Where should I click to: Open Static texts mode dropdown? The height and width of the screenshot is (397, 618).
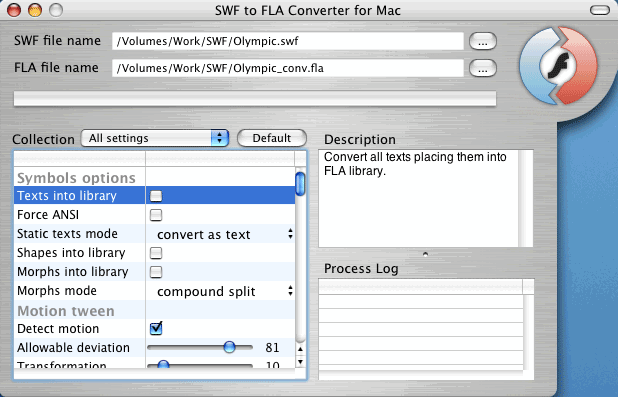tap(225, 235)
